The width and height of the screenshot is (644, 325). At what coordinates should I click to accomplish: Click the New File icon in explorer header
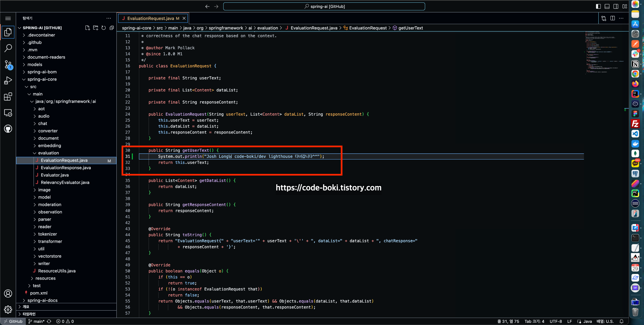point(87,28)
